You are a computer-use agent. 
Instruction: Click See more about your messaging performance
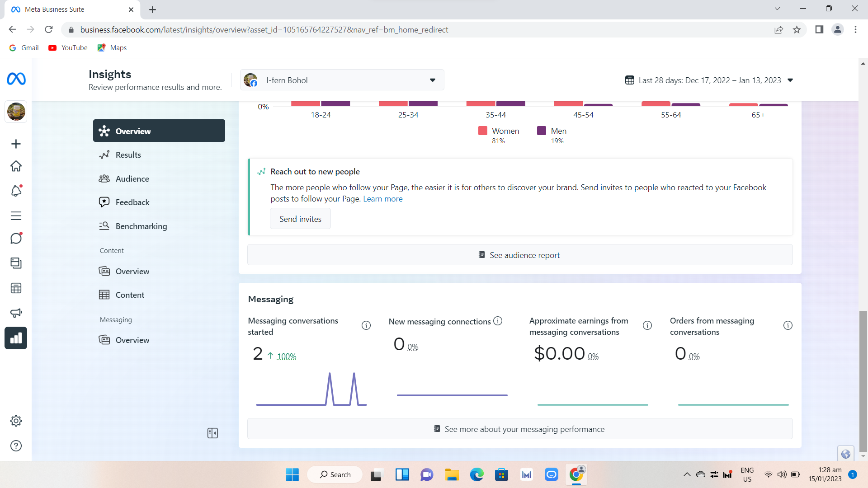click(x=520, y=429)
